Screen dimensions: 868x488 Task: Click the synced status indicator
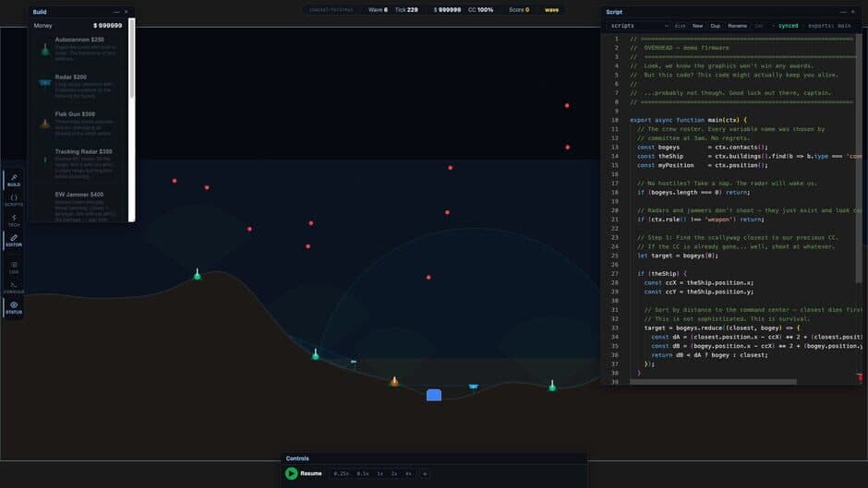(786, 26)
